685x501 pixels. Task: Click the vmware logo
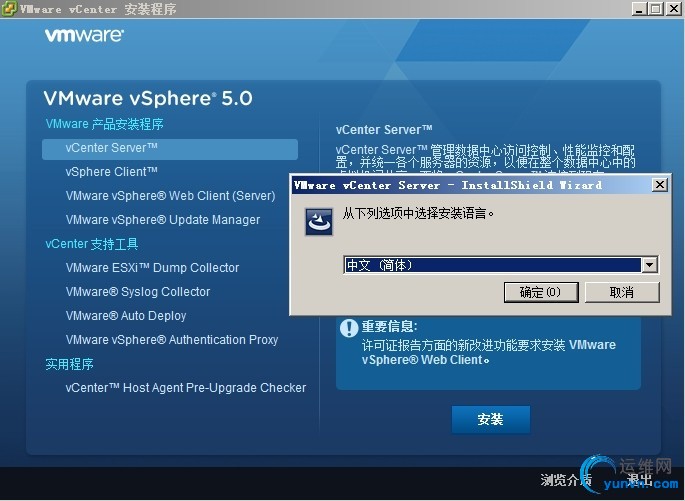coord(84,35)
